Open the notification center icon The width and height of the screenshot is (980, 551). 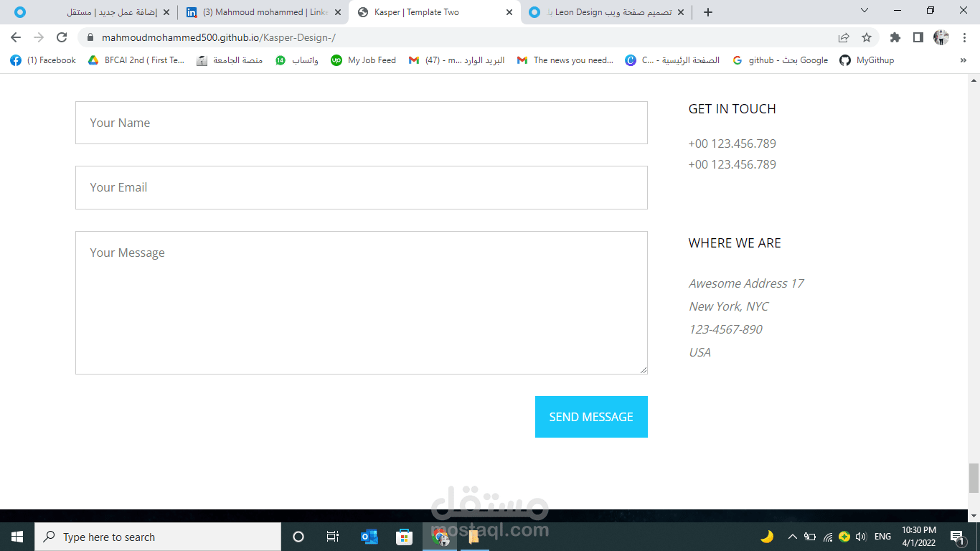click(x=956, y=537)
